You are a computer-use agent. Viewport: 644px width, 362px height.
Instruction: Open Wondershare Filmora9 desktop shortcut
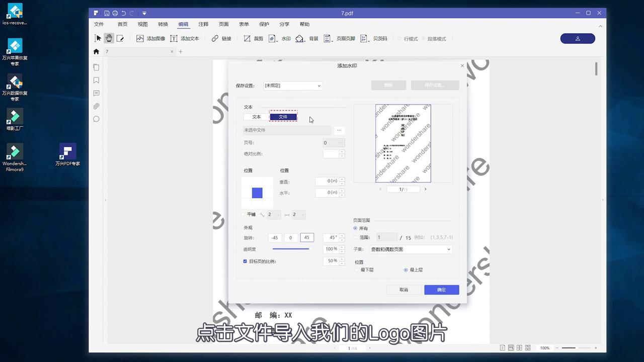pyautogui.click(x=15, y=158)
